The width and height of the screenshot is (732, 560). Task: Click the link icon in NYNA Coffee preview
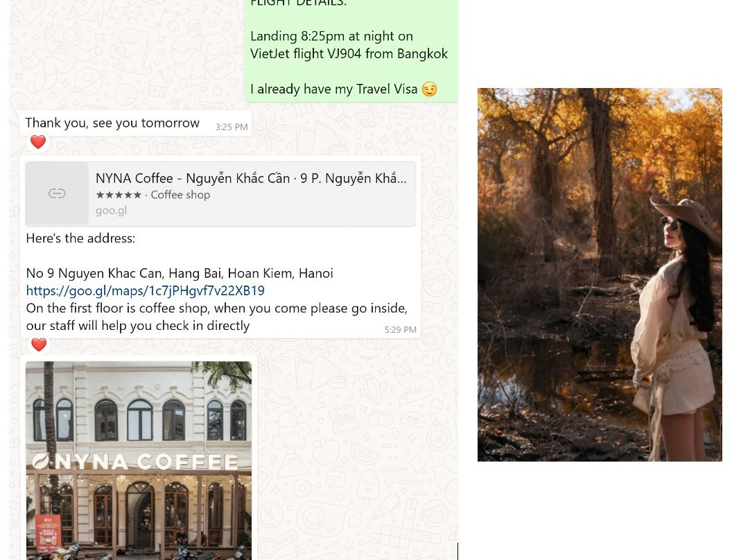click(x=57, y=193)
